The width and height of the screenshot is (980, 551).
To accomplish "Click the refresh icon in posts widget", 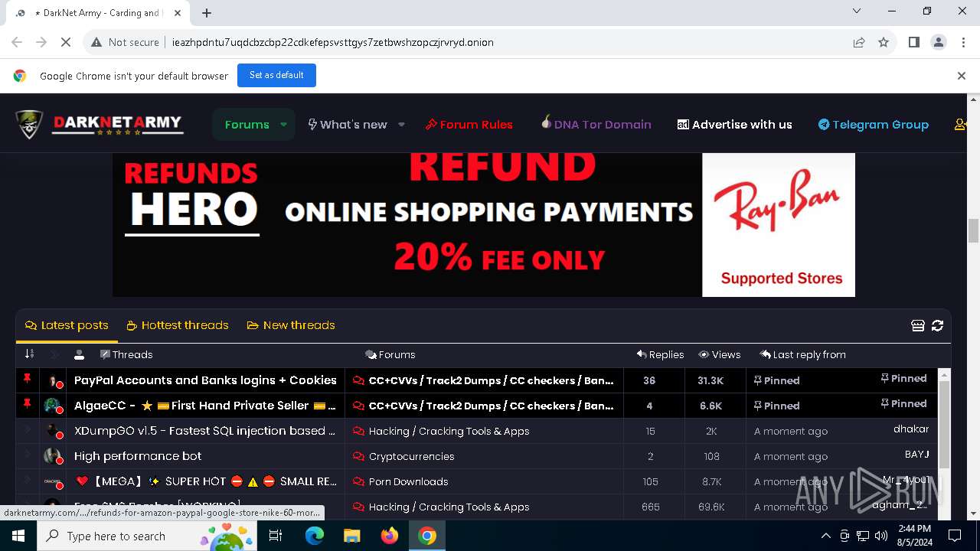I will pos(937,326).
